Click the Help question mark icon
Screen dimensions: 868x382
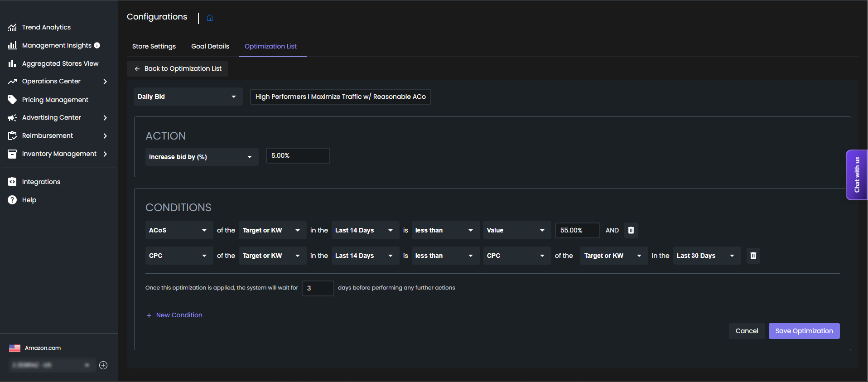pyautogui.click(x=12, y=200)
